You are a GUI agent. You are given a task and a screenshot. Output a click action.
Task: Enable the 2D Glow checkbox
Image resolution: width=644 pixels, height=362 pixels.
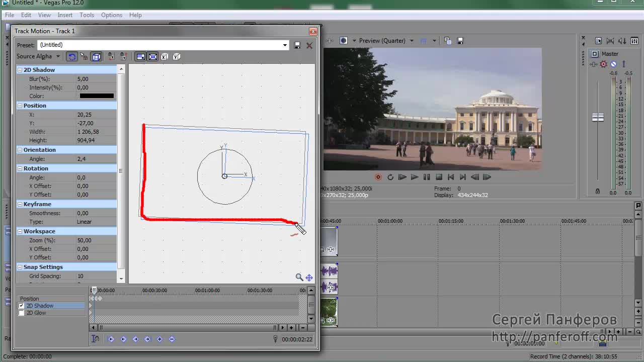click(x=21, y=313)
